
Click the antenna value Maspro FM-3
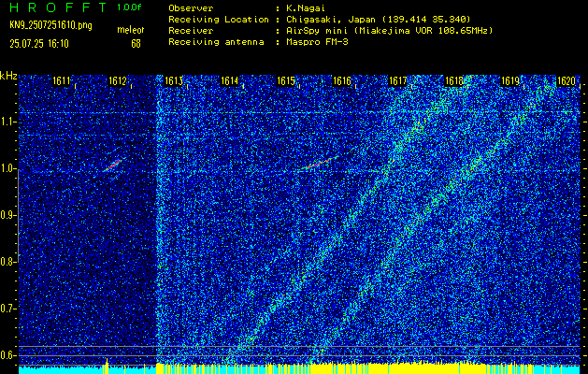click(317, 42)
